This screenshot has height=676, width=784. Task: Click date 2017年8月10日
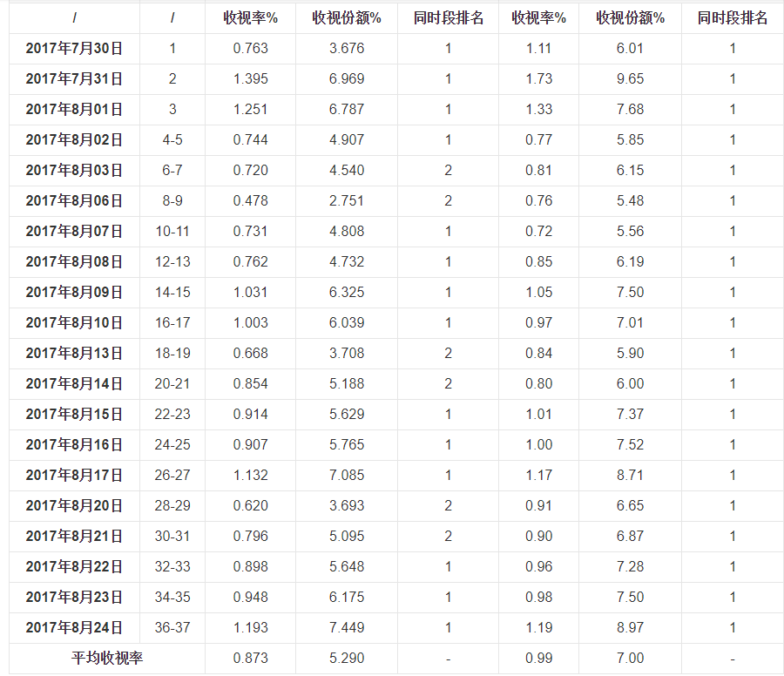(x=74, y=323)
